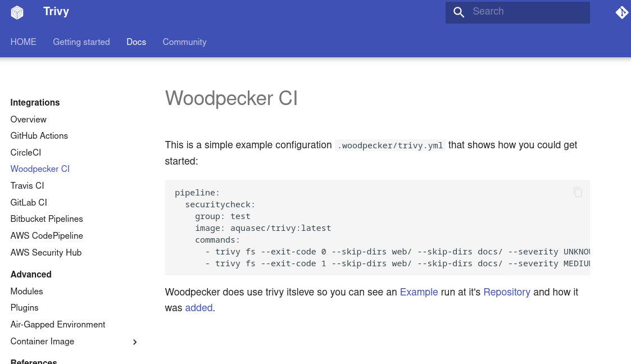631x364 pixels.
Task: Click the 'pipeline:' code line
Action: (197, 193)
